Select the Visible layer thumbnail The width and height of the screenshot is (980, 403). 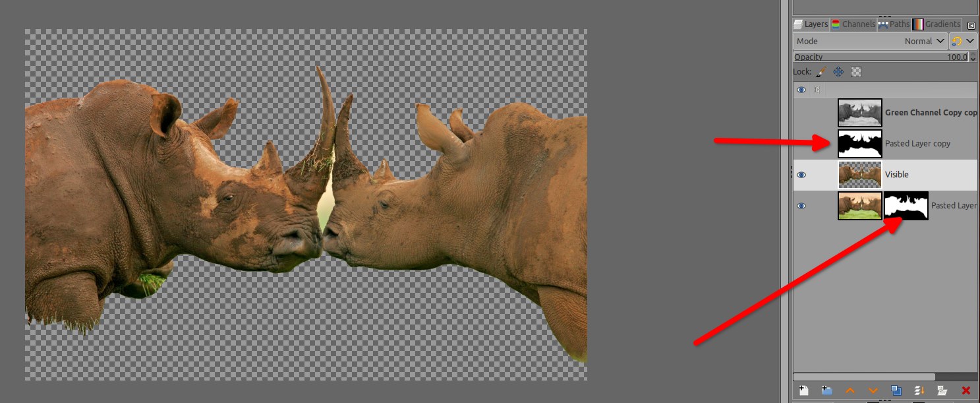pyautogui.click(x=860, y=175)
